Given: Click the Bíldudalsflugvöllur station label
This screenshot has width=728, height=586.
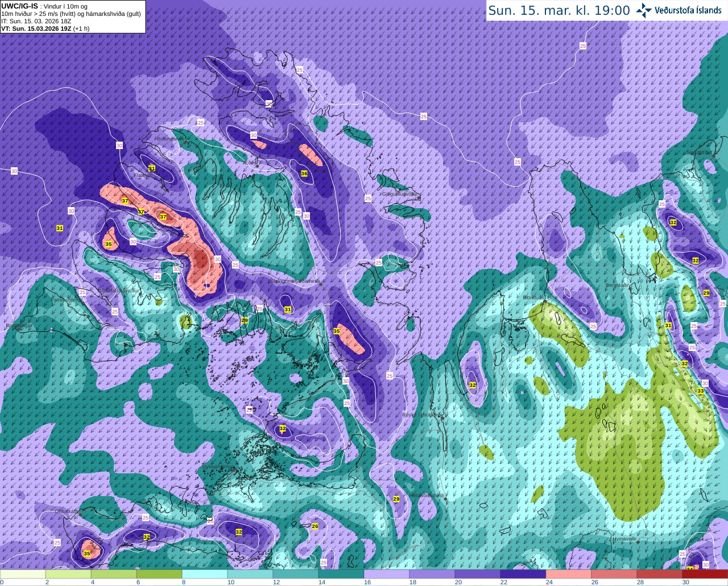Looking at the screenshot, I should 119,290.
